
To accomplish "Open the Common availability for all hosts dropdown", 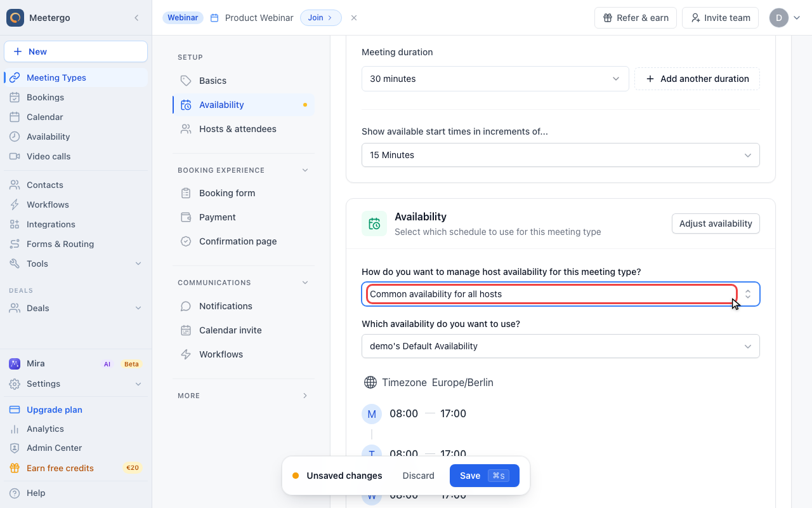I will point(561,294).
